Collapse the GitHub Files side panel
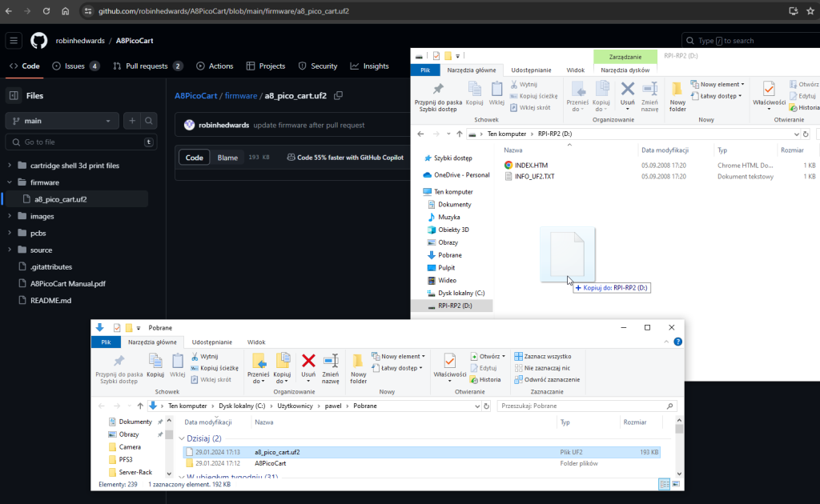This screenshot has width=820, height=504. pos(14,95)
